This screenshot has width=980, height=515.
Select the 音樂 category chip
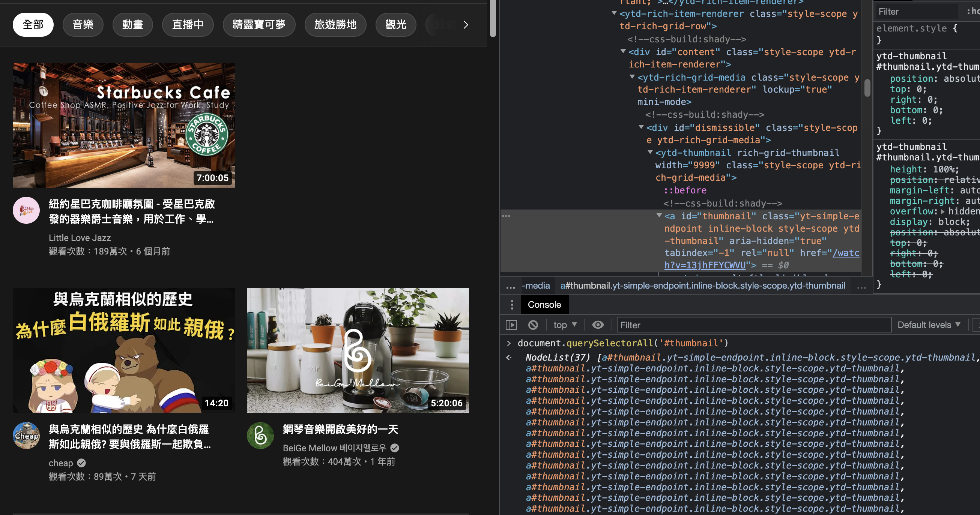pyautogui.click(x=83, y=25)
